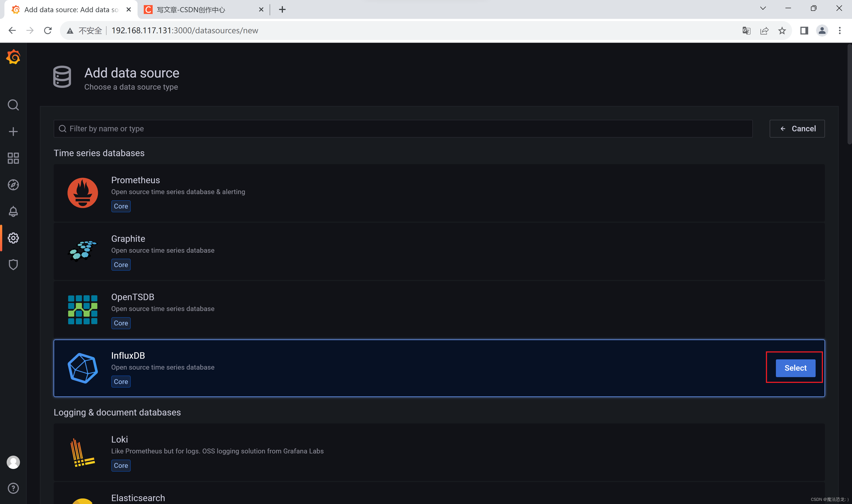Open the sidebar Search icon
852x504 pixels.
tap(13, 105)
